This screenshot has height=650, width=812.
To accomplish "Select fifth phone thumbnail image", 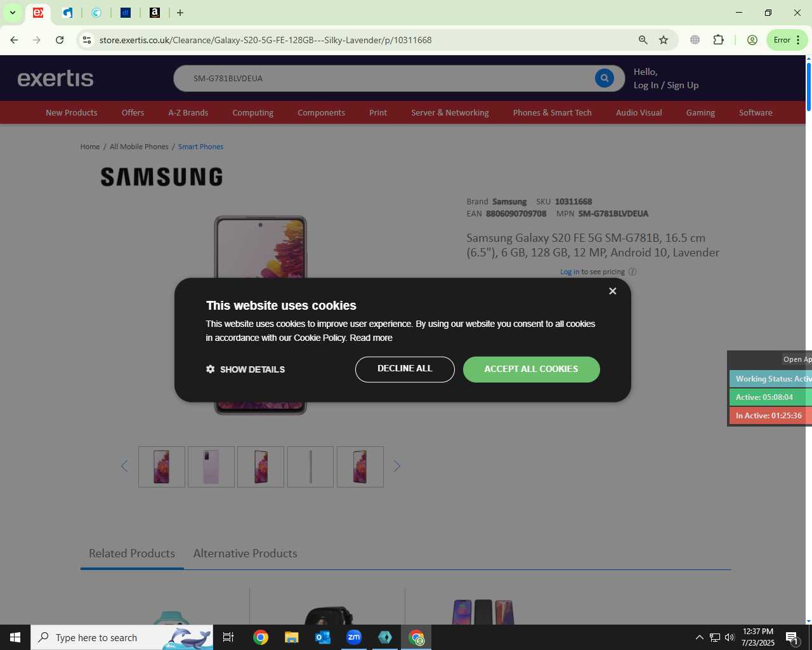I will click(360, 467).
